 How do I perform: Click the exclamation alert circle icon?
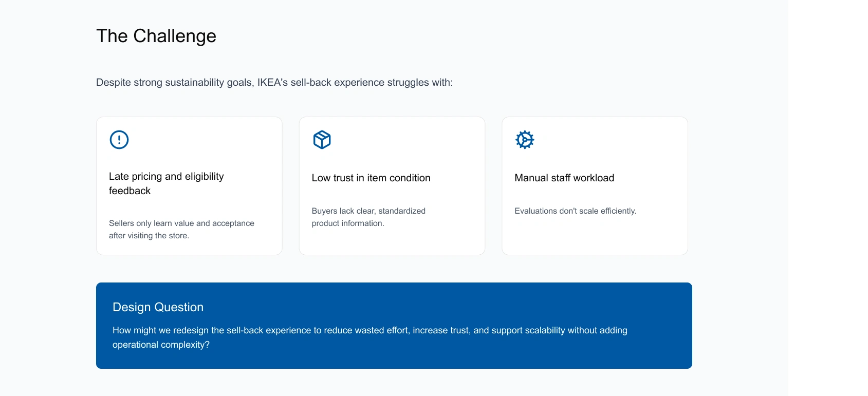[119, 140]
